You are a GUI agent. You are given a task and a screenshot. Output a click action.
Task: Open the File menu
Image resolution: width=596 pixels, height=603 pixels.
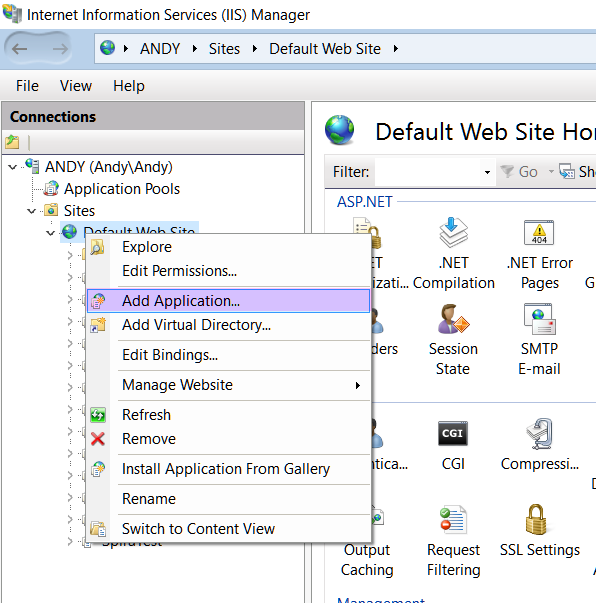27,86
